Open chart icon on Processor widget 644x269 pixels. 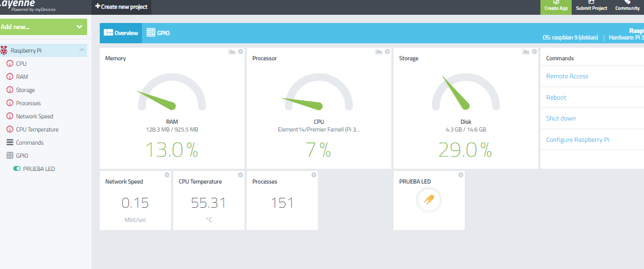tap(379, 51)
